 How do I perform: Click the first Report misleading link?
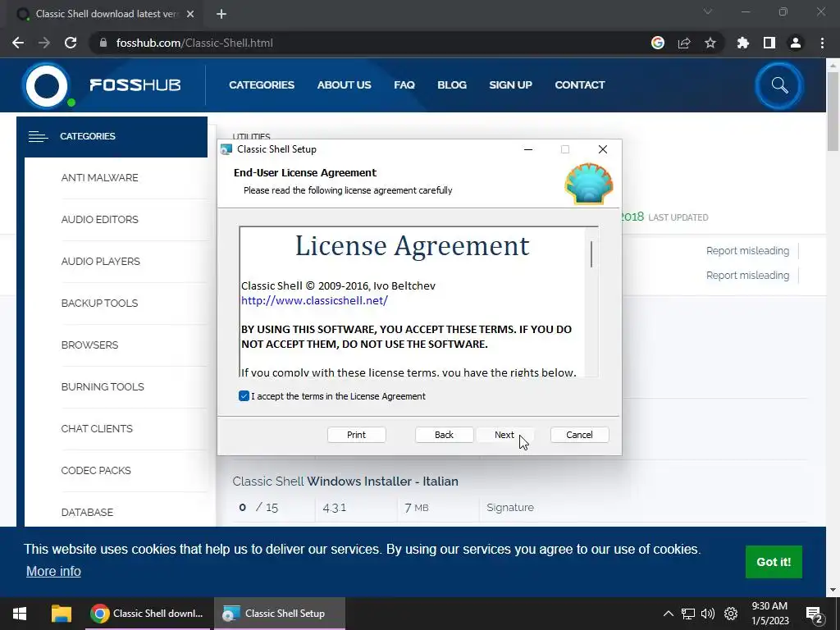coord(747,251)
